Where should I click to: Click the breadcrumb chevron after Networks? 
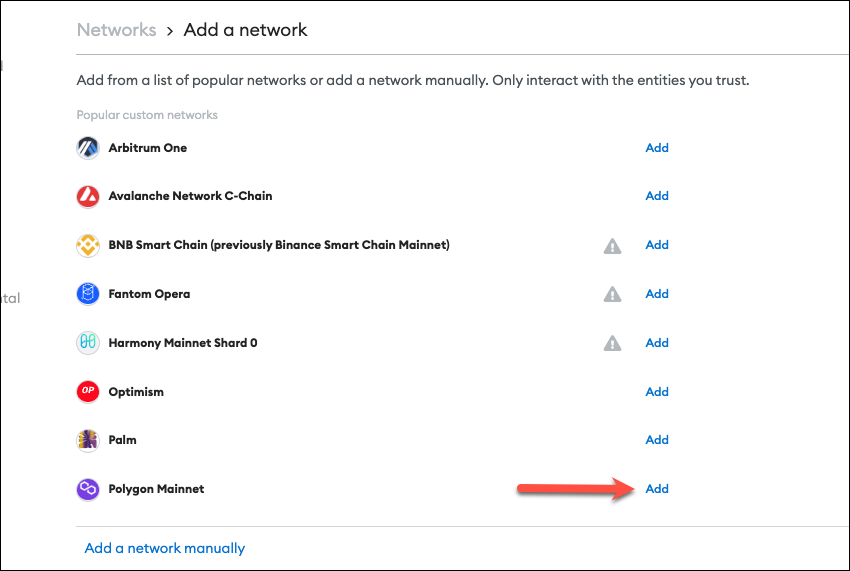pos(170,31)
